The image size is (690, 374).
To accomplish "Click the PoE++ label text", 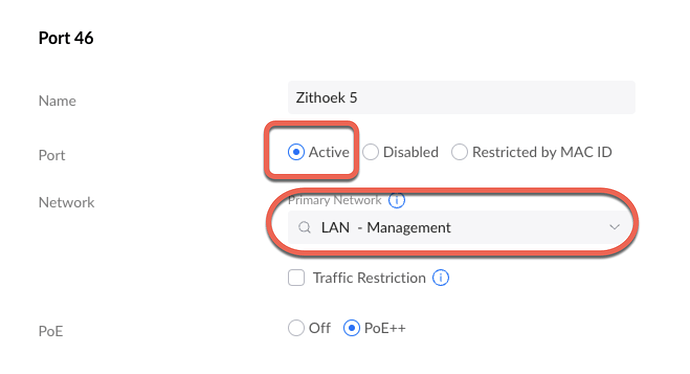I will 385,328.
